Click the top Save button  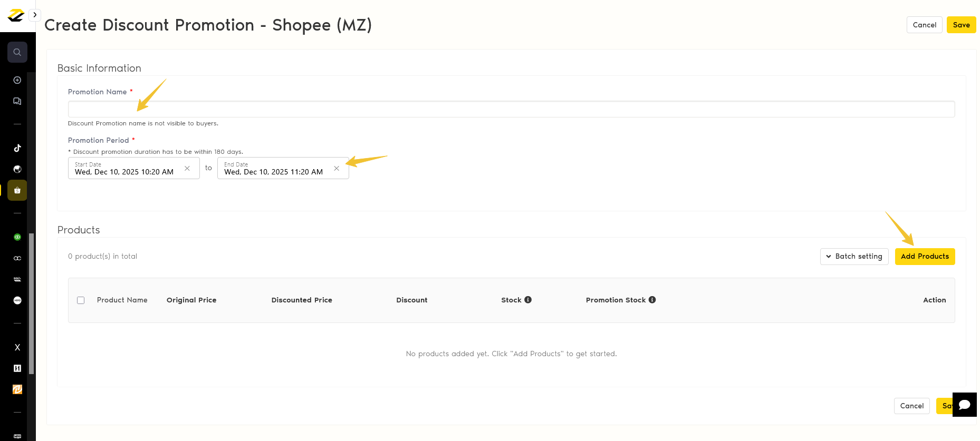pos(962,25)
